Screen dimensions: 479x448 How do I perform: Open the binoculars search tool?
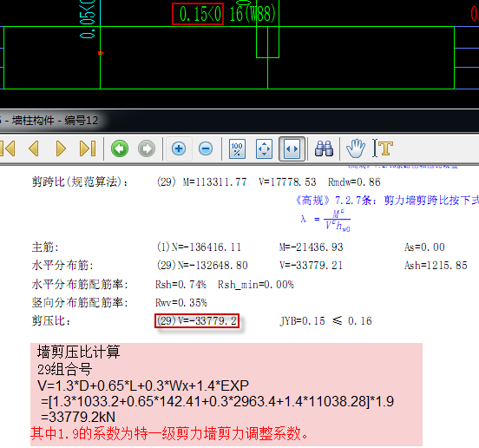point(325,148)
